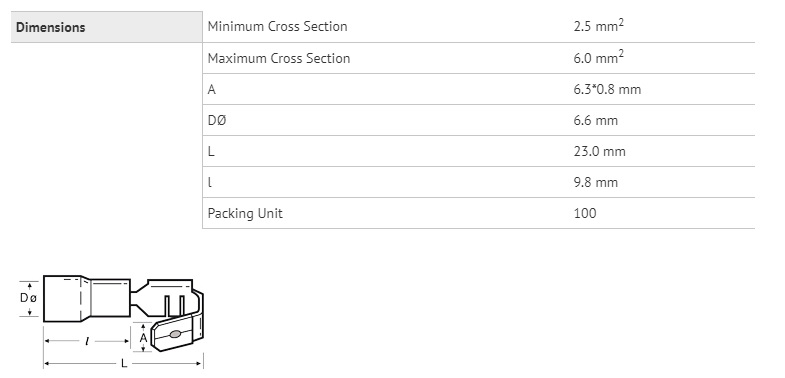This screenshot has width=785, height=378.
Task: Select the 6.3*0.8 mm value
Action: (x=607, y=90)
